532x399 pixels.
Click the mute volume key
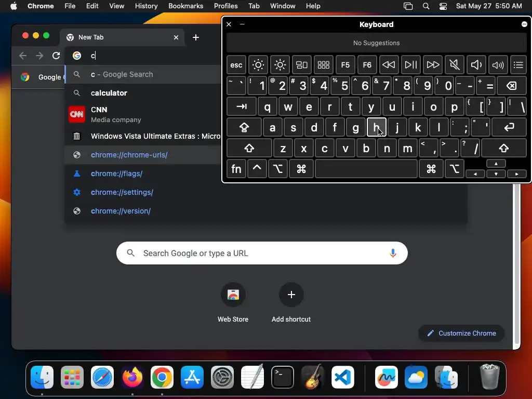click(454, 65)
